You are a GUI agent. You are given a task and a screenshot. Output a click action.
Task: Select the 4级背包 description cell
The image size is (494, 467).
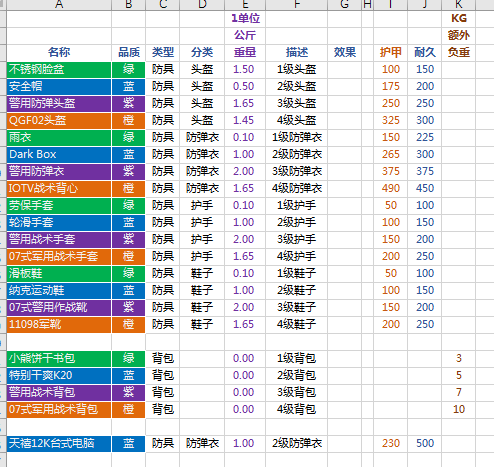click(x=297, y=410)
